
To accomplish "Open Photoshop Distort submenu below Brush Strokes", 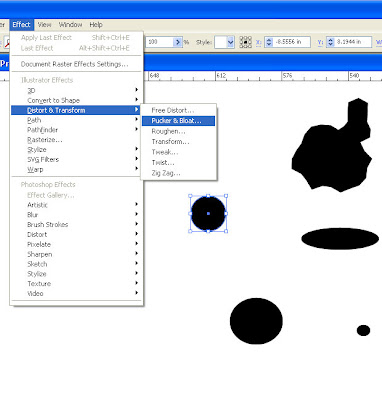I will point(76,234).
